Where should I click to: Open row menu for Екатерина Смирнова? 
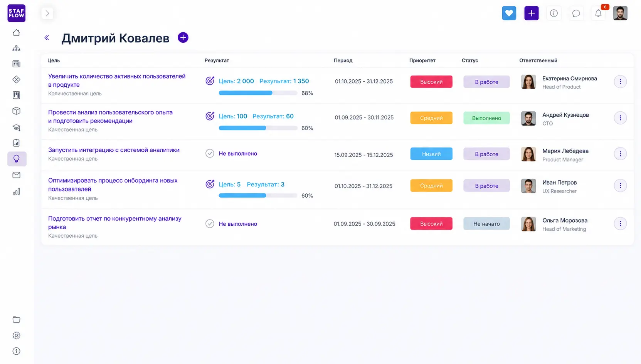tap(620, 82)
